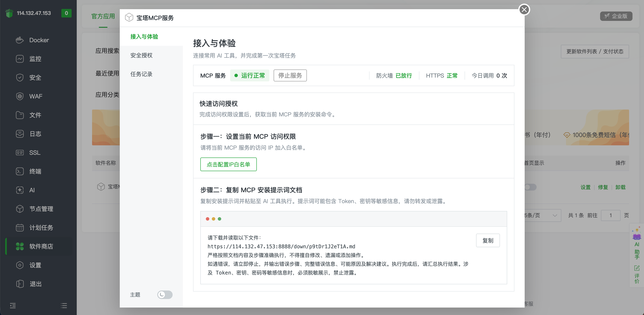Click the green notification badge showing 0
This screenshot has width=644, height=315.
66,13
